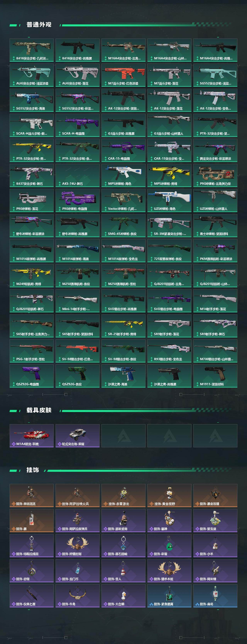Click the P90冲锋枪-电路图 purple gun
Image resolution: width=247 pixels, height=644 pixels.
tap(78, 201)
